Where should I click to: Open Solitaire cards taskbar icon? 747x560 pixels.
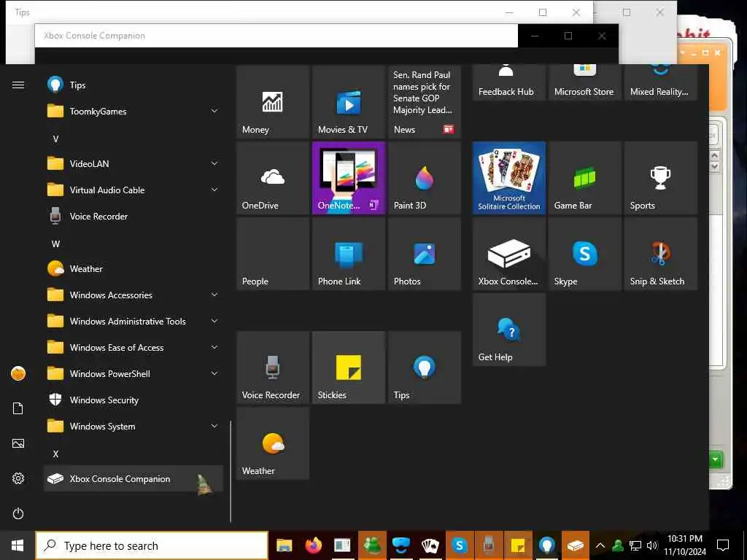pyautogui.click(x=430, y=545)
